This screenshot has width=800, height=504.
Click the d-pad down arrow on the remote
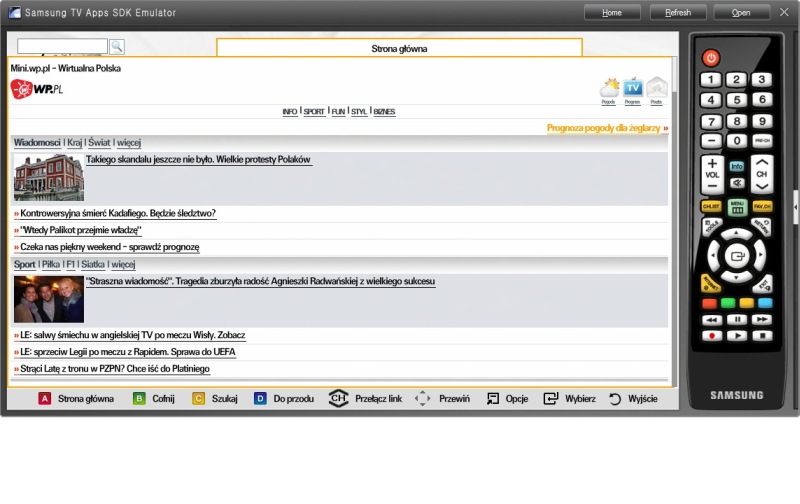(x=736, y=278)
